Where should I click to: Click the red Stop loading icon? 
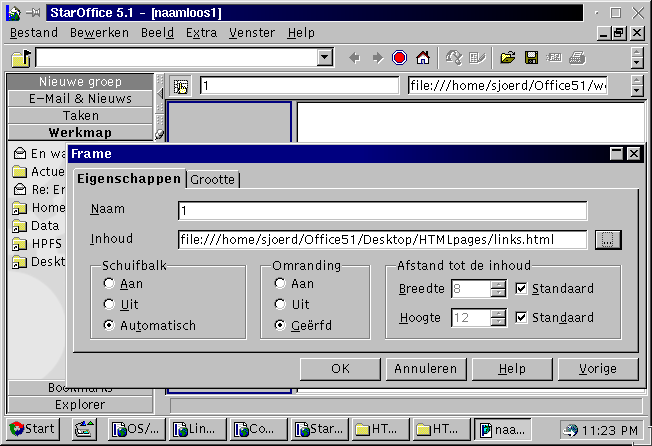pos(400,58)
